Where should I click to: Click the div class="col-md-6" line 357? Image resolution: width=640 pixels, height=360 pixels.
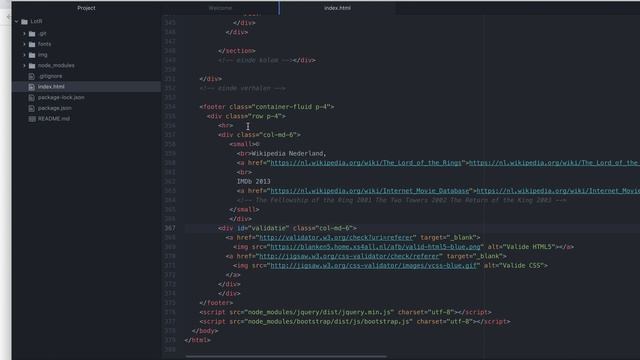tap(259, 135)
